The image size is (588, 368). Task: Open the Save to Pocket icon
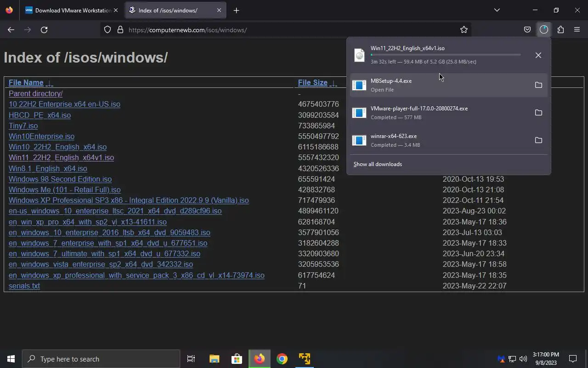point(527,30)
